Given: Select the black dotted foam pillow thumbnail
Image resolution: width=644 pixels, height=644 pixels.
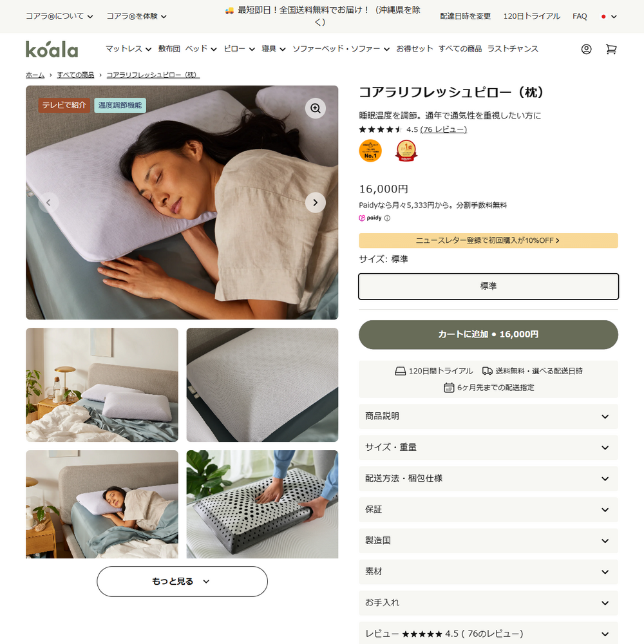Looking at the screenshot, I should [x=263, y=504].
